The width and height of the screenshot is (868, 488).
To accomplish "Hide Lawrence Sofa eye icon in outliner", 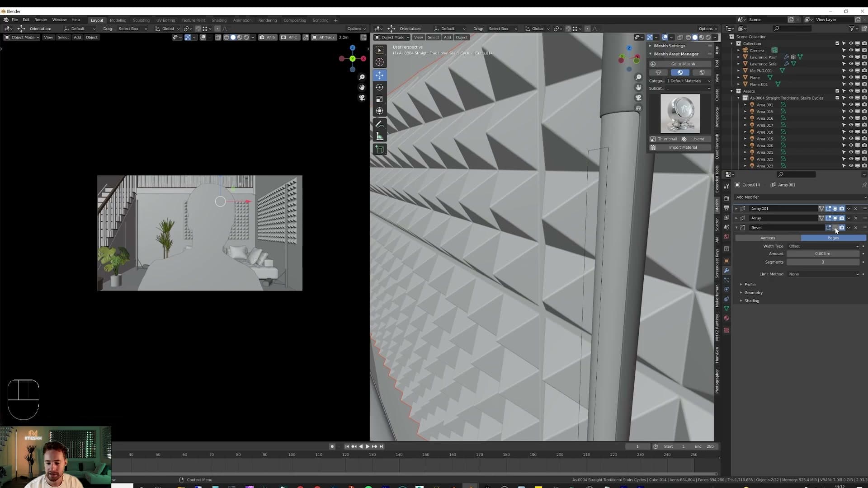I will (x=851, y=64).
